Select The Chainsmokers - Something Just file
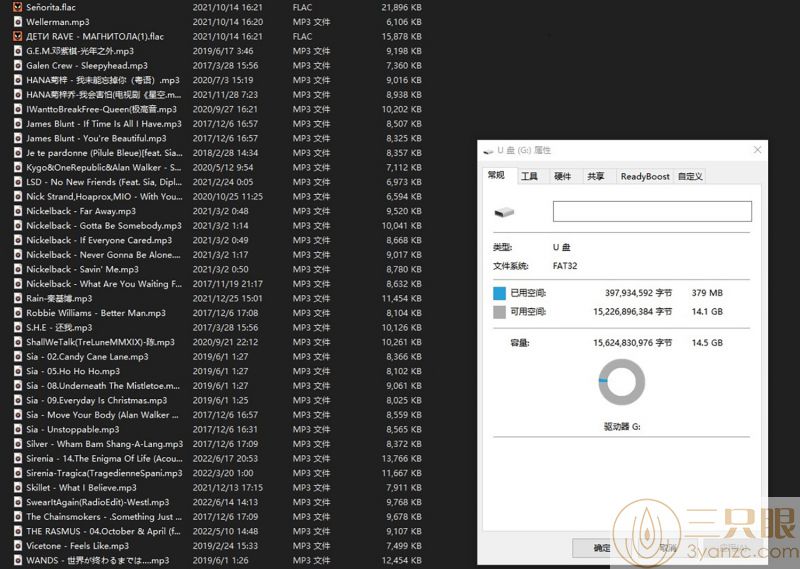The width and height of the screenshot is (800, 569). click(104, 516)
